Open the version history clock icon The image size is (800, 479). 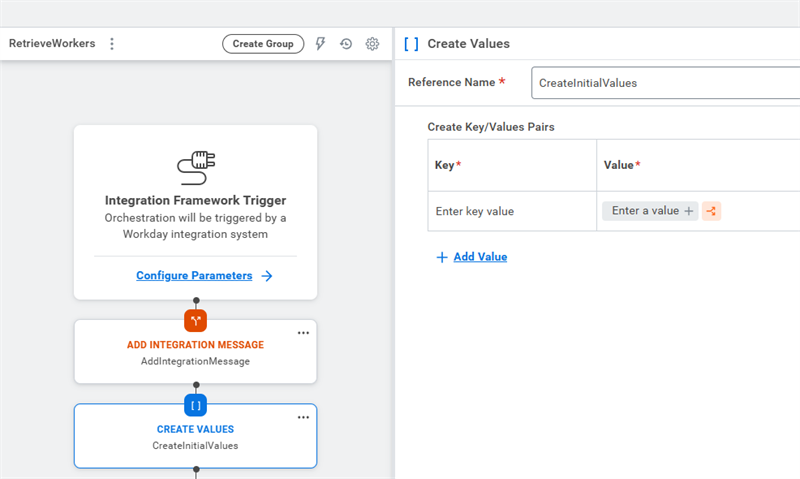(x=346, y=44)
